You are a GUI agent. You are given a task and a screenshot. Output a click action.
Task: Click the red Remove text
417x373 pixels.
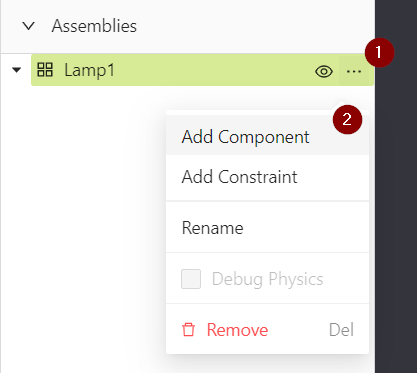pos(237,330)
